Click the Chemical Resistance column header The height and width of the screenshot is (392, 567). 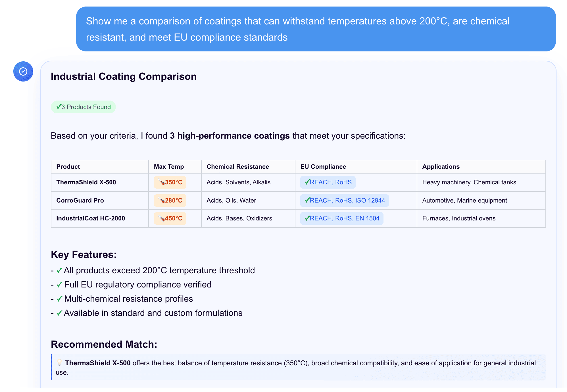(x=237, y=167)
